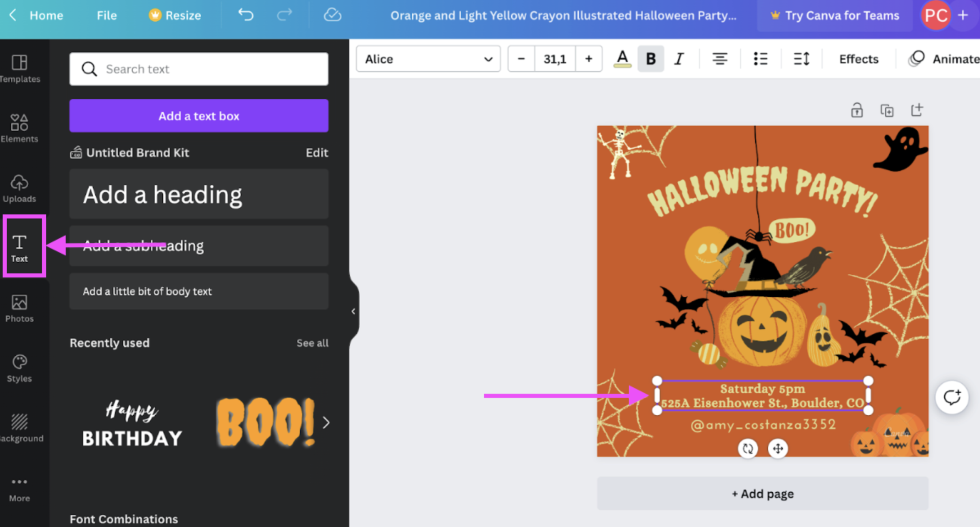Viewport: 980px width, 527px height.
Task: Open the text color picker
Action: (622, 59)
